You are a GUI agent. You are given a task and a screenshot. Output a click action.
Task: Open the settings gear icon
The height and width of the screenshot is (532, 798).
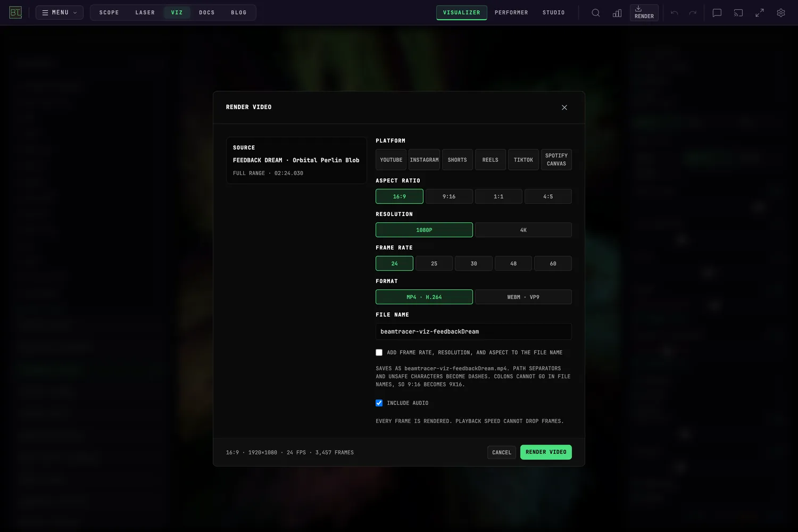click(x=781, y=13)
